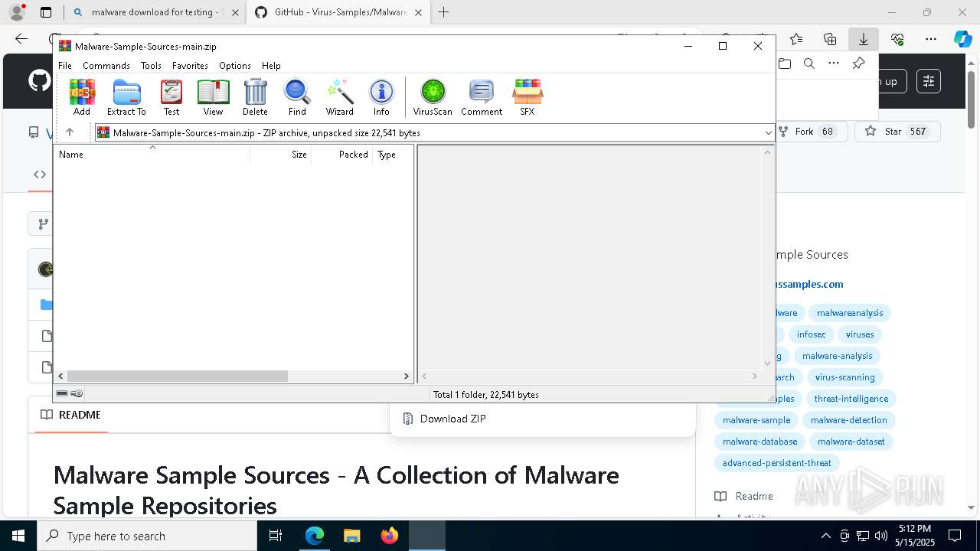Click the drive icon in WinRAR status bar

(x=62, y=393)
